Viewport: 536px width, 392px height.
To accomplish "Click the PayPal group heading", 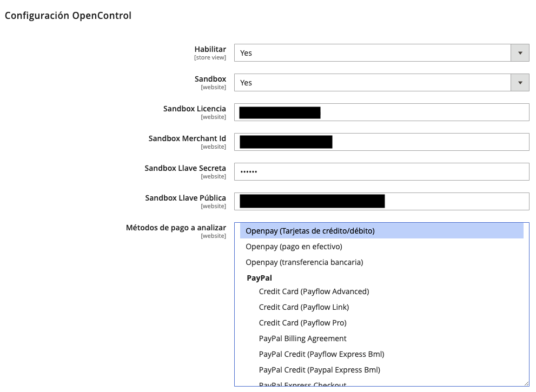I will [x=260, y=278].
